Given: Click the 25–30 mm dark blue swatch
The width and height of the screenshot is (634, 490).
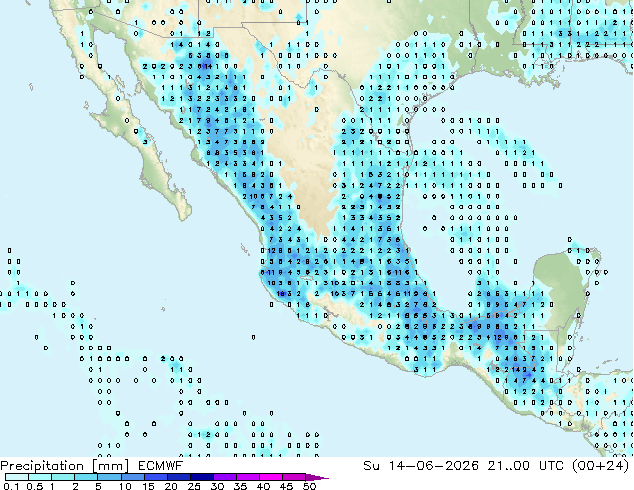Looking at the screenshot, I should [x=202, y=477].
